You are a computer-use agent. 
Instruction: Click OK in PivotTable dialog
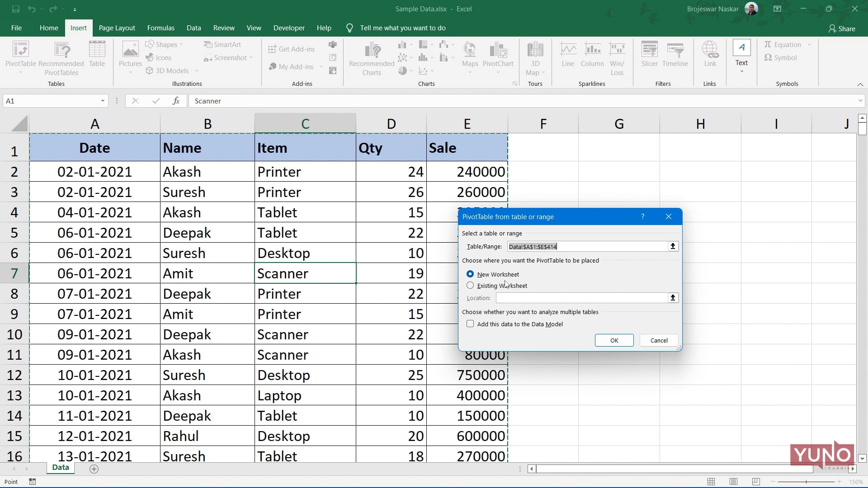[x=614, y=340]
